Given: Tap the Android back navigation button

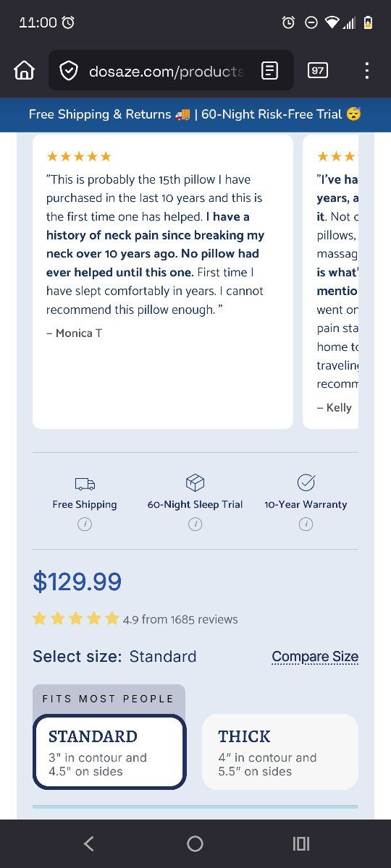Looking at the screenshot, I should pyautogui.click(x=88, y=843).
